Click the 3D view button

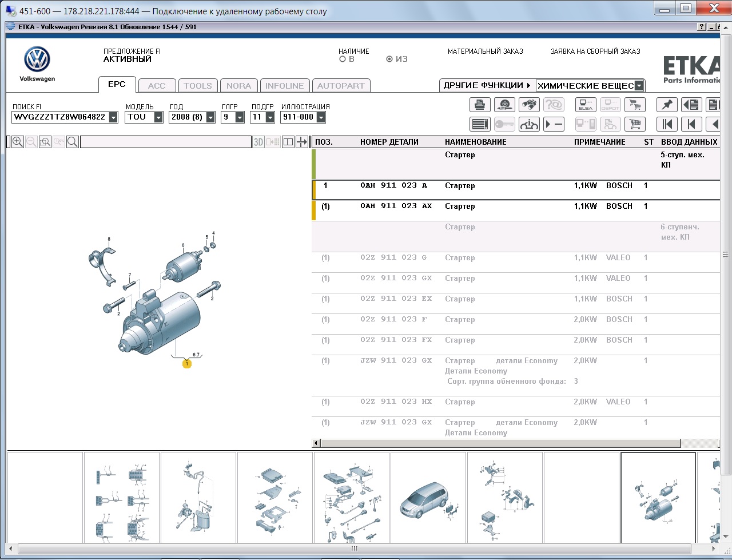click(x=258, y=142)
